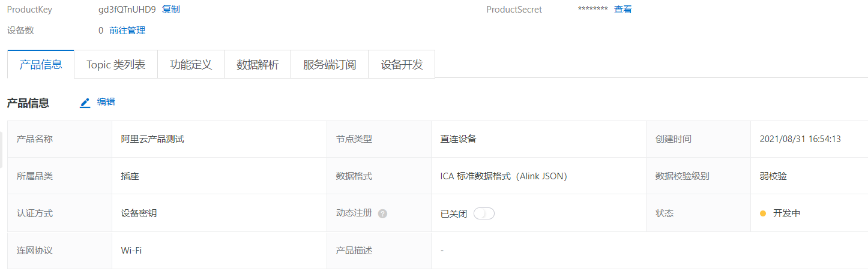The height and width of the screenshot is (271, 868).
Task: Toggle the 动态注册 switch on
Action: pos(483,213)
